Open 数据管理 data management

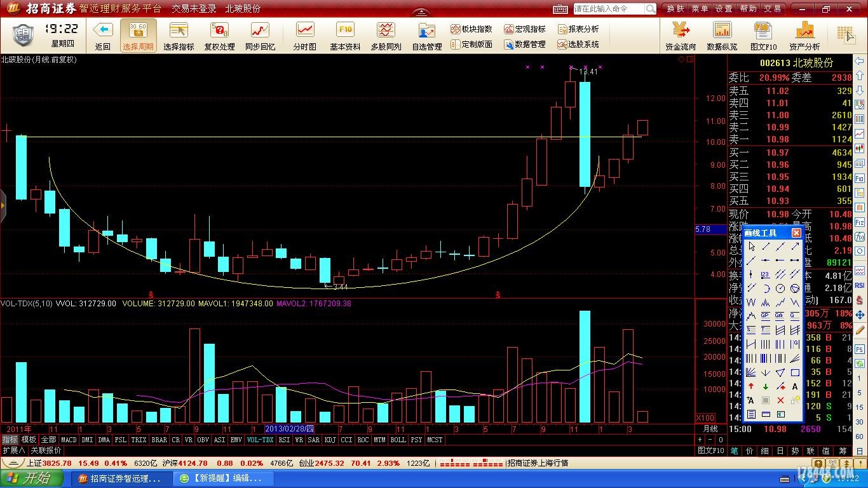coord(524,44)
